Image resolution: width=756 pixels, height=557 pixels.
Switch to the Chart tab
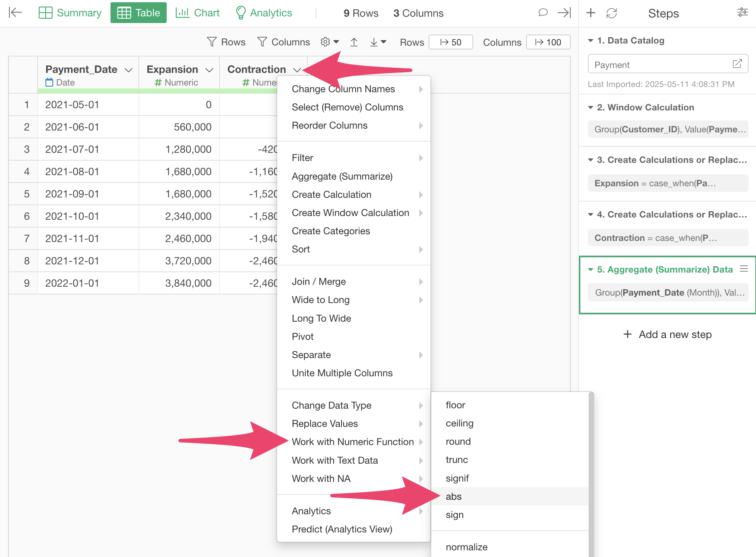pos(198,13)
